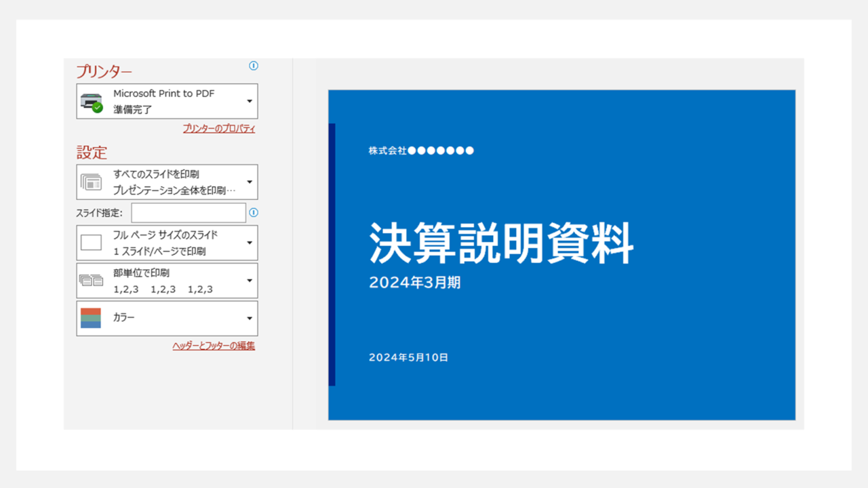Click the printer icon with green checkmark
Viewport: 868px width, 488px height.
click(x=92, y=102)
